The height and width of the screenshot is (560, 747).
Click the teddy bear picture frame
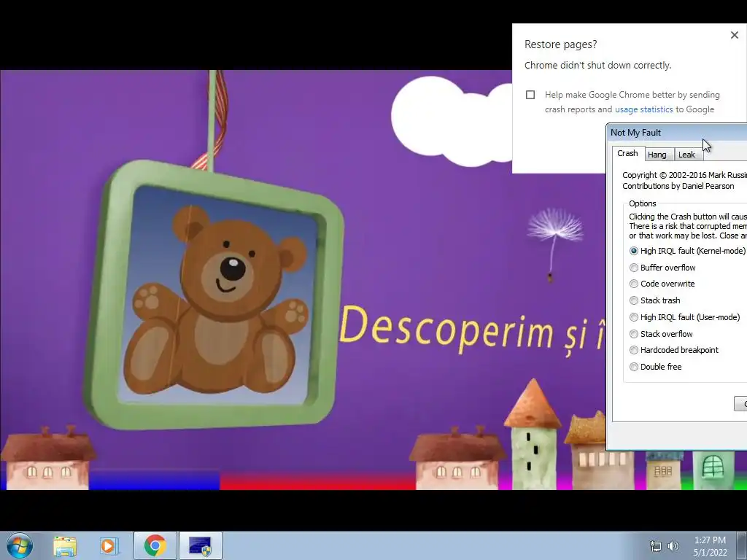(x=215, y=293)
